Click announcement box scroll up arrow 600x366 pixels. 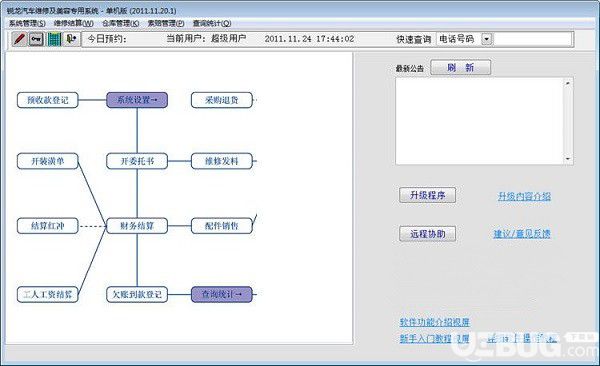coord(568,83)
